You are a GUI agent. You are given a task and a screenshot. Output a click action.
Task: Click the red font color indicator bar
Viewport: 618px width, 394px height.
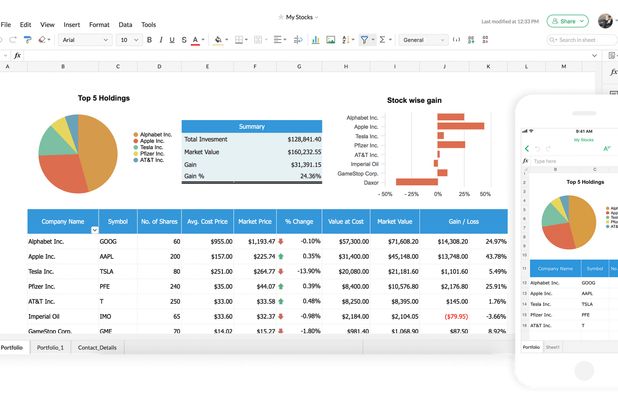click(x=195, y=44)
